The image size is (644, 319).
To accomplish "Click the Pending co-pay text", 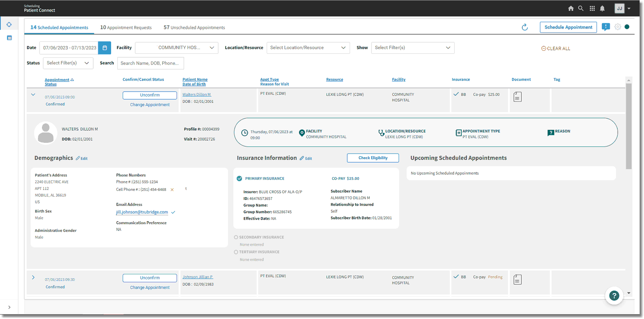I will pyautogui.click(x=495, y=277).
